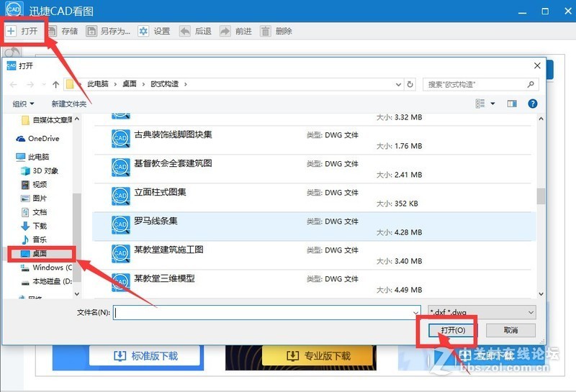Click the CAD icon of 古典装饰线脚图块集
The image size is (576, 392).
pyautogui.click(x=120, y=138)
